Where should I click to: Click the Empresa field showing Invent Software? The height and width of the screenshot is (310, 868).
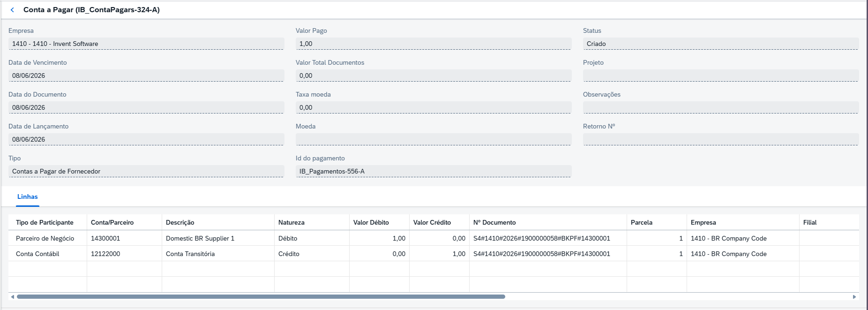coord(146,44)
